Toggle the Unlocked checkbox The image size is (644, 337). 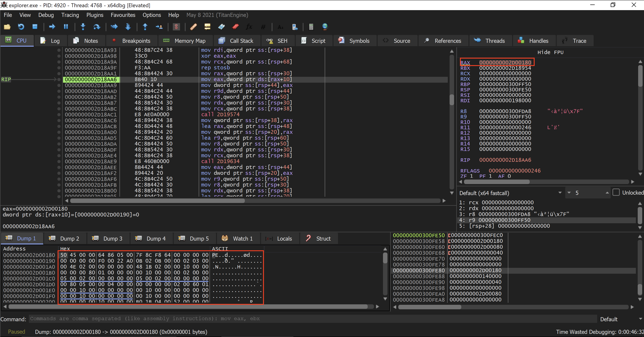tap(616, 193)
